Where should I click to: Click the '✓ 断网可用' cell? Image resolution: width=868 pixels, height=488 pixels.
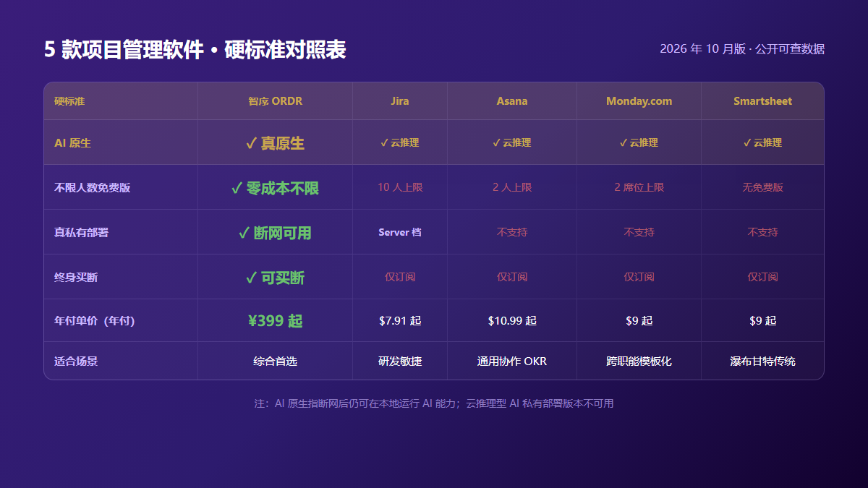[x=275, y=233]
